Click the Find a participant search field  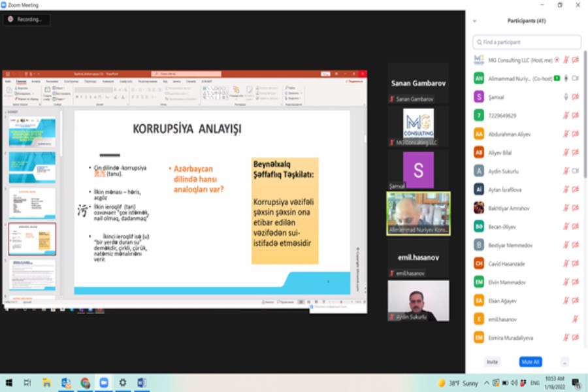tap(527, 42)
